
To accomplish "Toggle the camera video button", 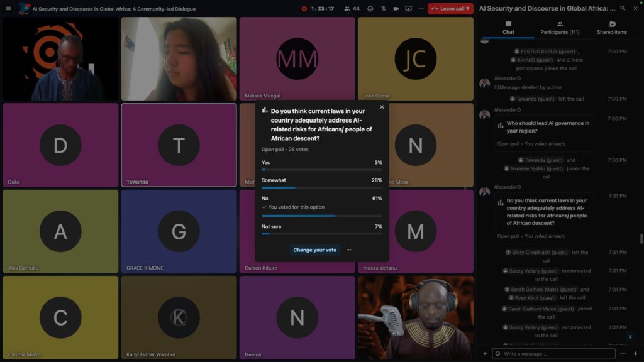I will pos(396,9).
